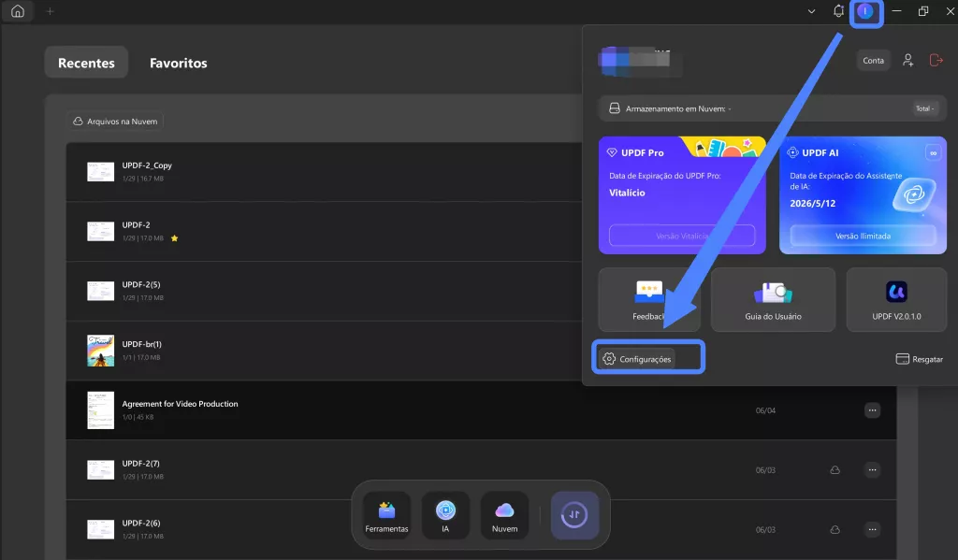Click the Agreement for Video Production thumbnail

(x=101, y=410)
